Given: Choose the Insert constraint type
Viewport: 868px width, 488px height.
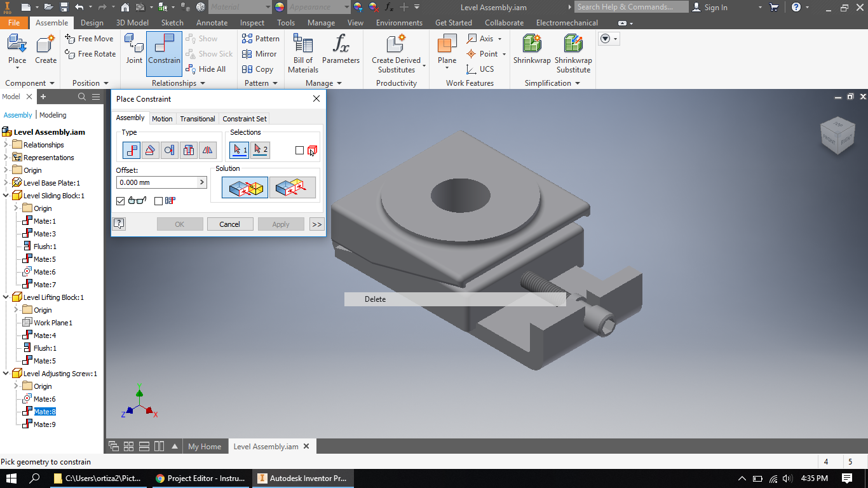Looking at the screenshot, I should tap(187, 150).
